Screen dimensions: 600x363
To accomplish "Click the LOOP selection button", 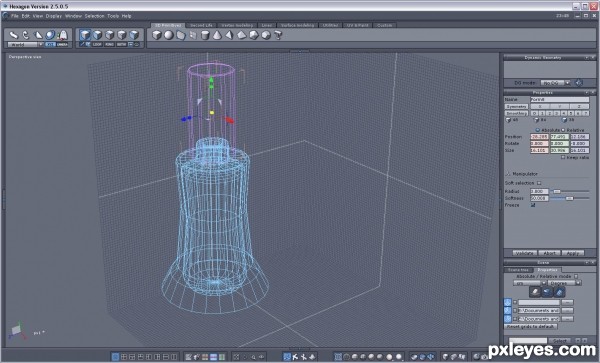I will 97,44.
